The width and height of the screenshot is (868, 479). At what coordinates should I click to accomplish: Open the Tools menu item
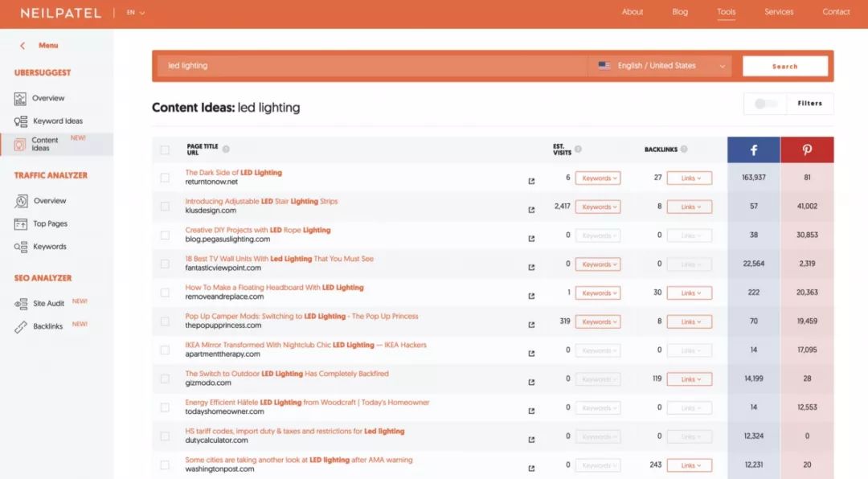727,11
